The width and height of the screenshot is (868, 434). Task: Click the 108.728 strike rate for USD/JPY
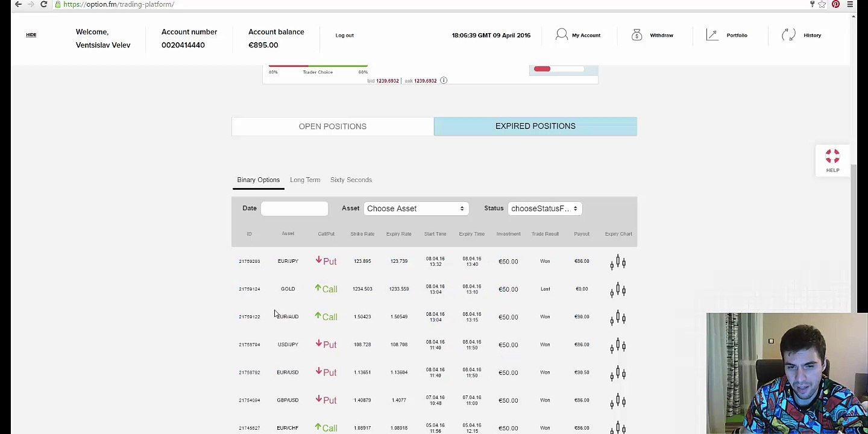[362, 344]
